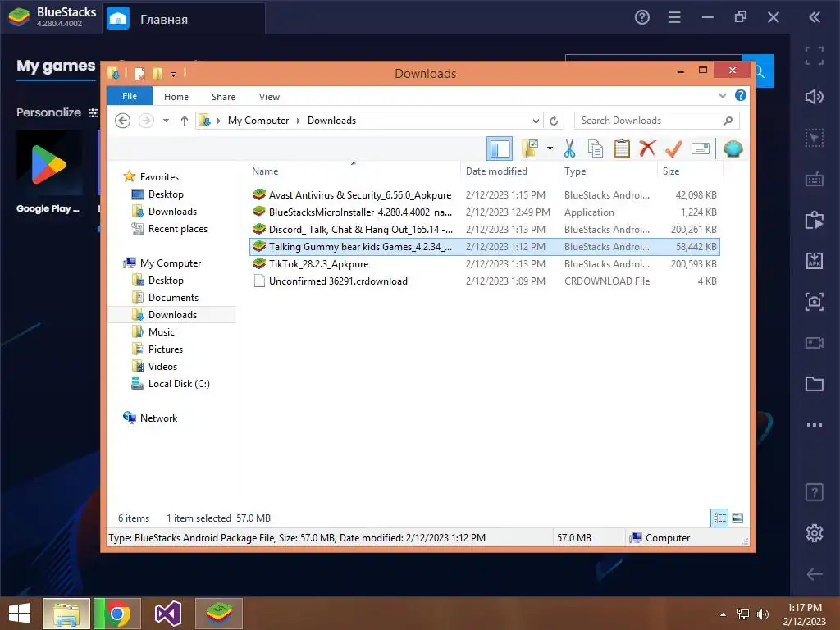Open Chrome from the taskbar

tap(118, 614)
